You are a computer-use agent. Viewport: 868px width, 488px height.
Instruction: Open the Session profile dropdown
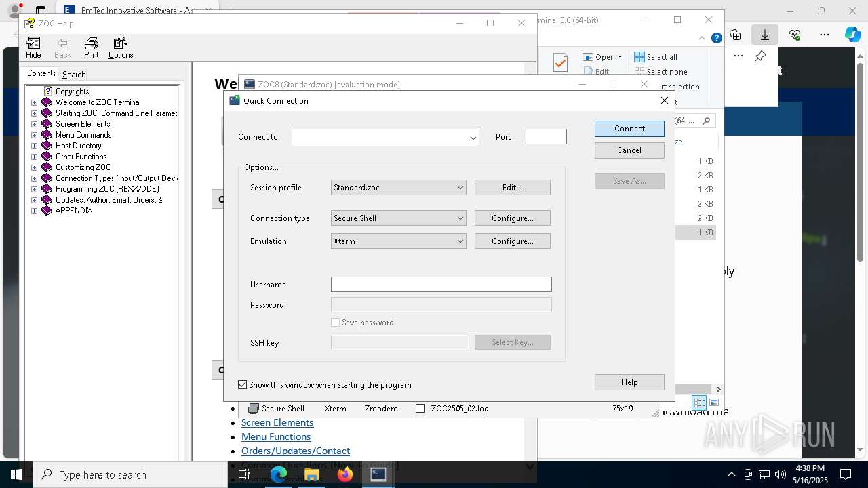460,188
